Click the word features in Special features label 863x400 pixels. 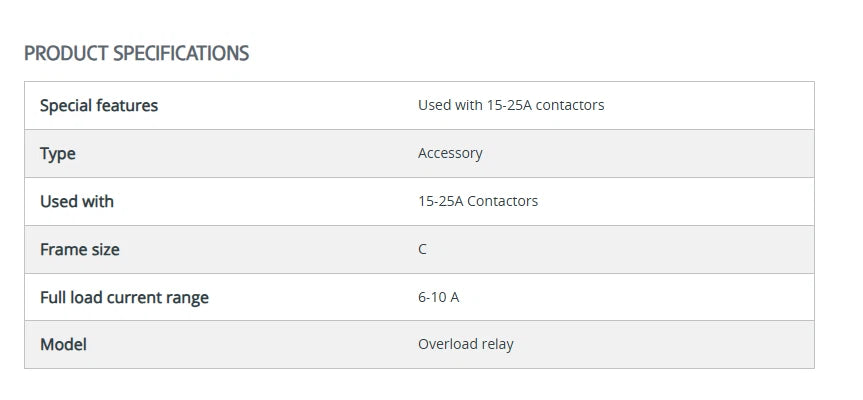pyautogui.click(x=126, y=105)
